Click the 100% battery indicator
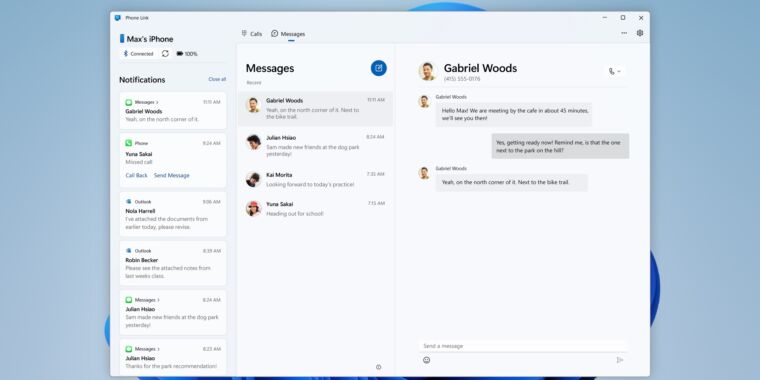The width and height of the screenshot is (760, 380). (187, 54)
